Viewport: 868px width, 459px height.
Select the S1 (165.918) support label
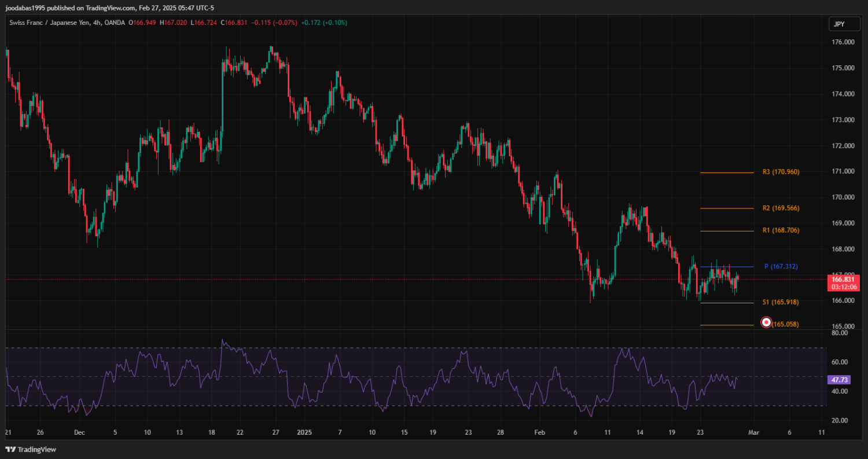(781, 302)
